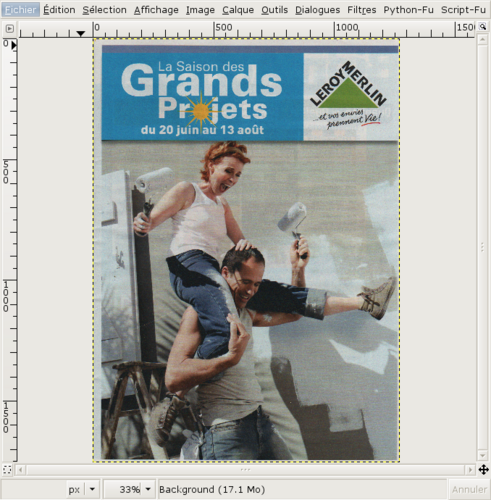
Task: Click the vertical scrollbar up arrow
Action: tap(482, 40)
